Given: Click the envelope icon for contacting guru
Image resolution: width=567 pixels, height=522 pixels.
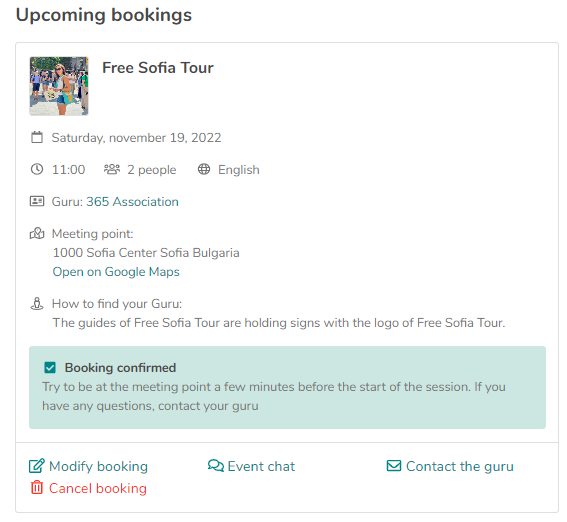Looking at the screenshot, I should (393, 466).
